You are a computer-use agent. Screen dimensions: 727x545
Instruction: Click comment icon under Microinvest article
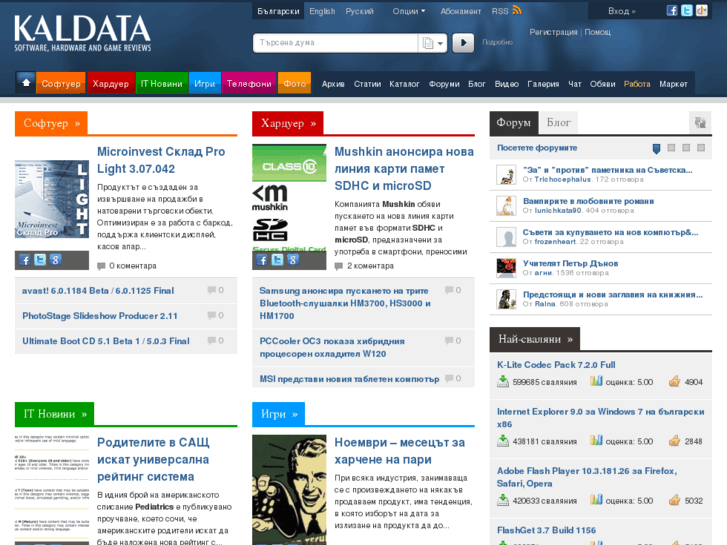pyautogui.click(x=101, y=266)
